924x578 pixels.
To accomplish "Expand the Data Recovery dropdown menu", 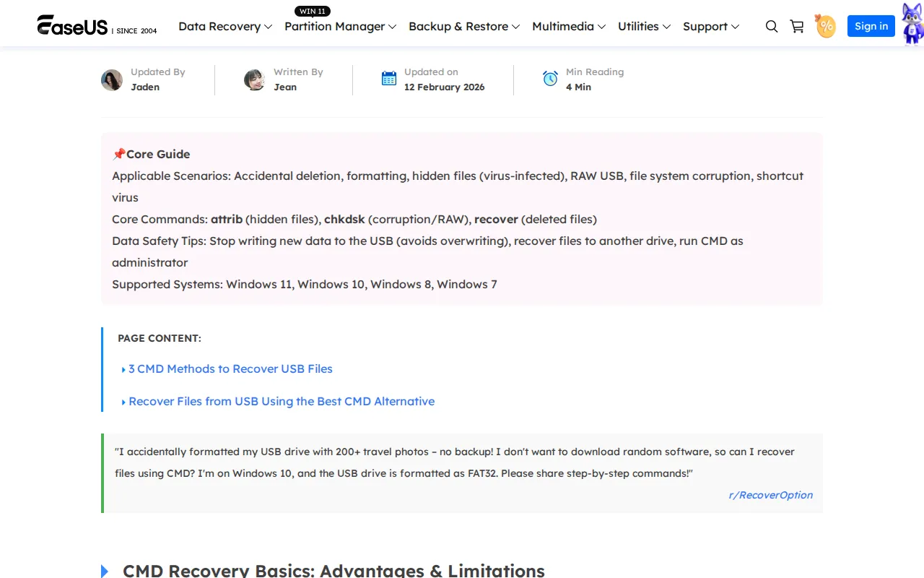I will tap(225, 27).
